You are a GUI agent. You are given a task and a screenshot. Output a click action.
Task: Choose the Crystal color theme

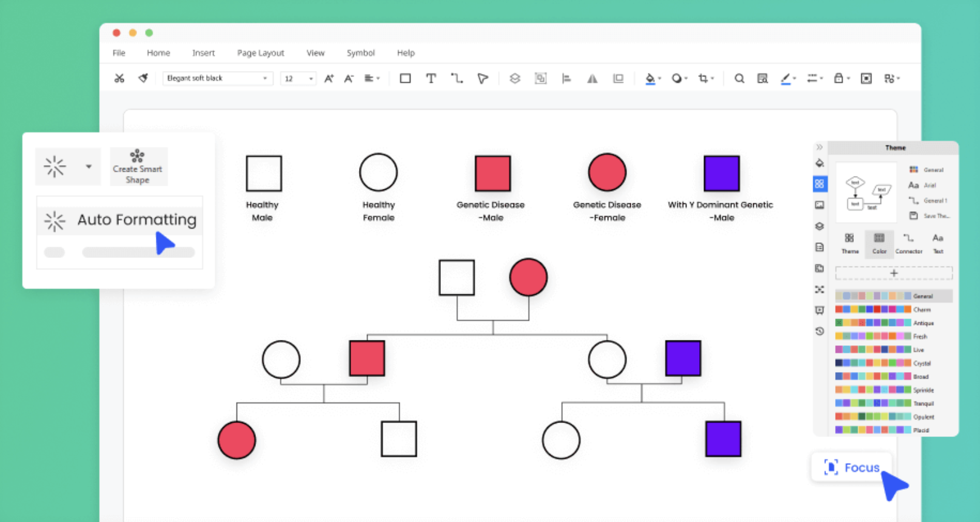click(x=884, y=363)
